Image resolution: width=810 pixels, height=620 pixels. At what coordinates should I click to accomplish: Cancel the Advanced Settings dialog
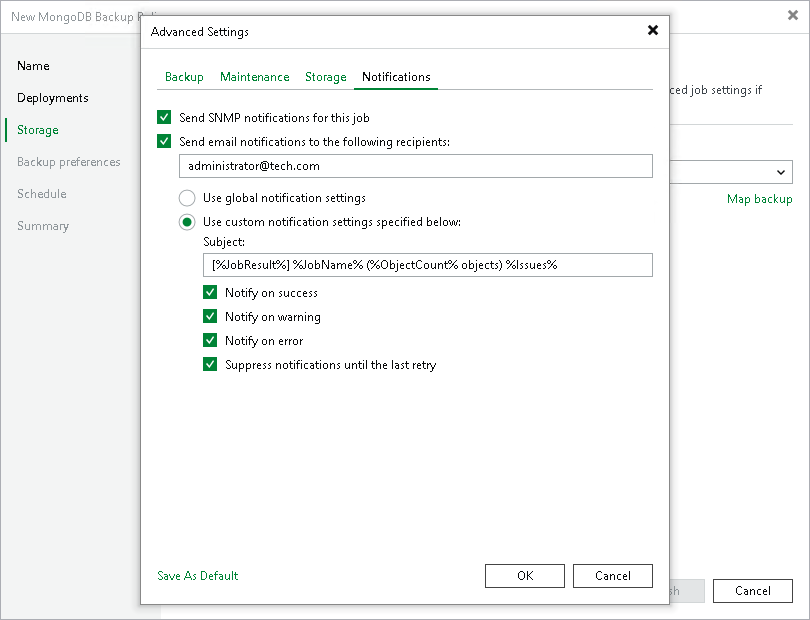click(613, 576)
